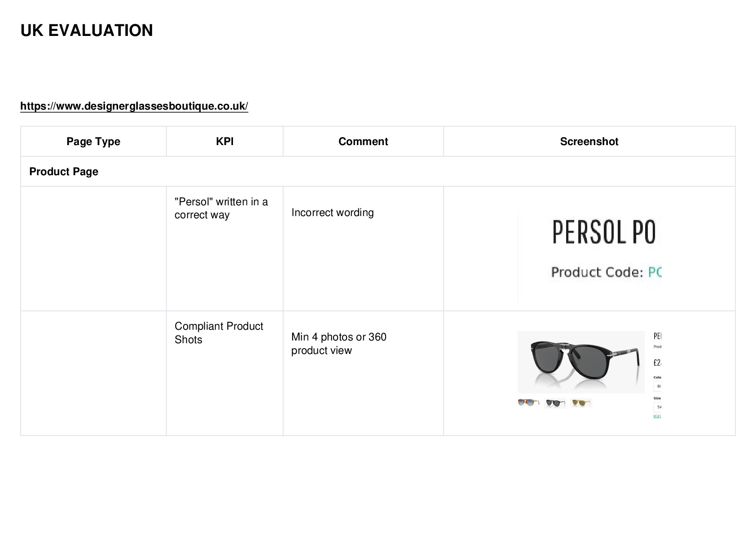Viewport: 756px width, 535px height.
Task: Click the RESET link in screenshot
Action: [x=657, y=416]
